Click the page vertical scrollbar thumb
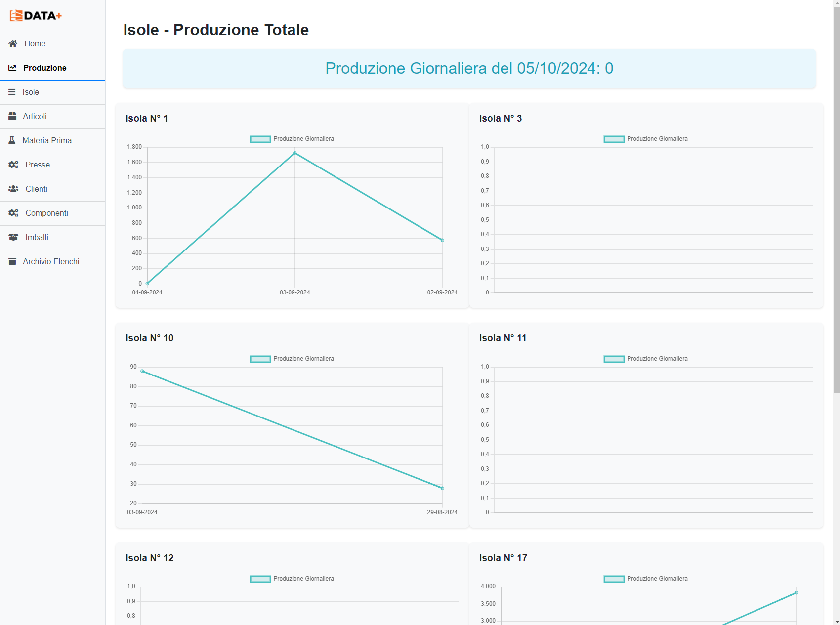This screenshot has height=625, width=840. [x=837, y=200]
